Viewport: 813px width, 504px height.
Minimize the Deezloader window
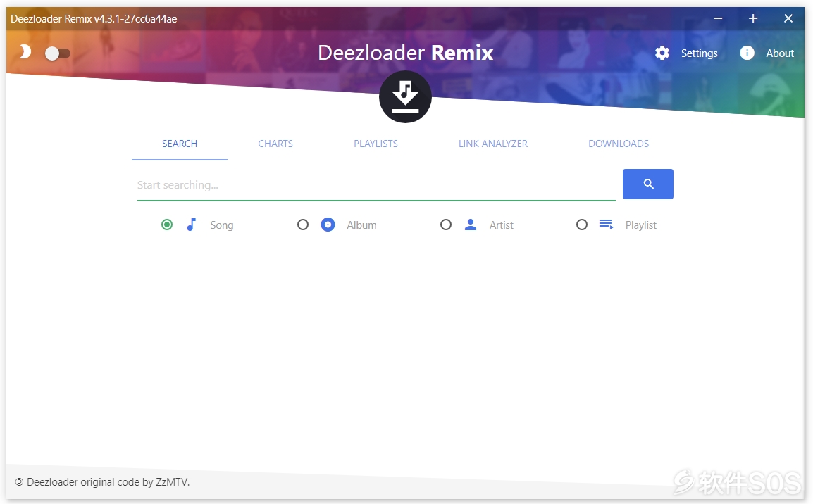[718, 18]
